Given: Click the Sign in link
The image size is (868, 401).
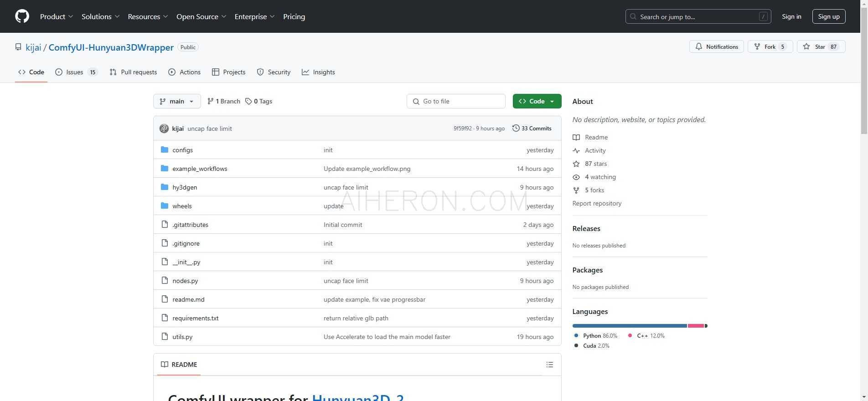Looking at the screenshot, I should pyautogui.click(x=791, y=16).
